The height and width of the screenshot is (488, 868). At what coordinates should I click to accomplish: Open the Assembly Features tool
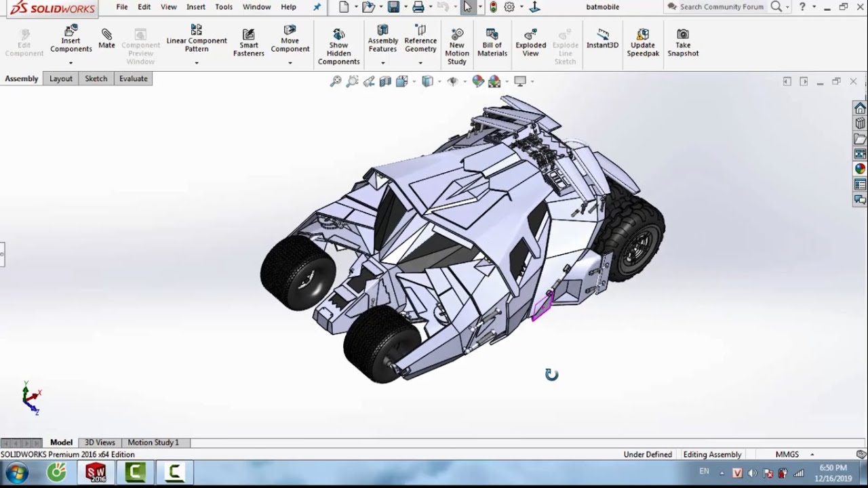(383, 39)
